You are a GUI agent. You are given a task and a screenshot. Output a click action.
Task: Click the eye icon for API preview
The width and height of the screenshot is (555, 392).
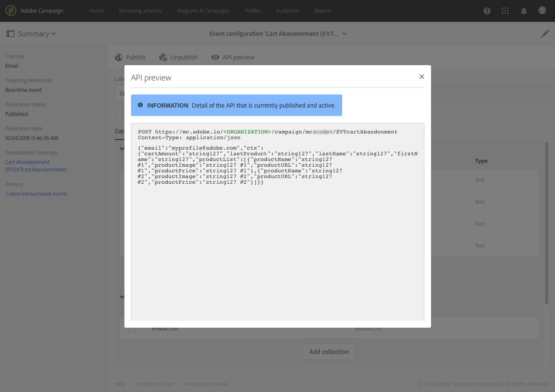tap(215, 57)
